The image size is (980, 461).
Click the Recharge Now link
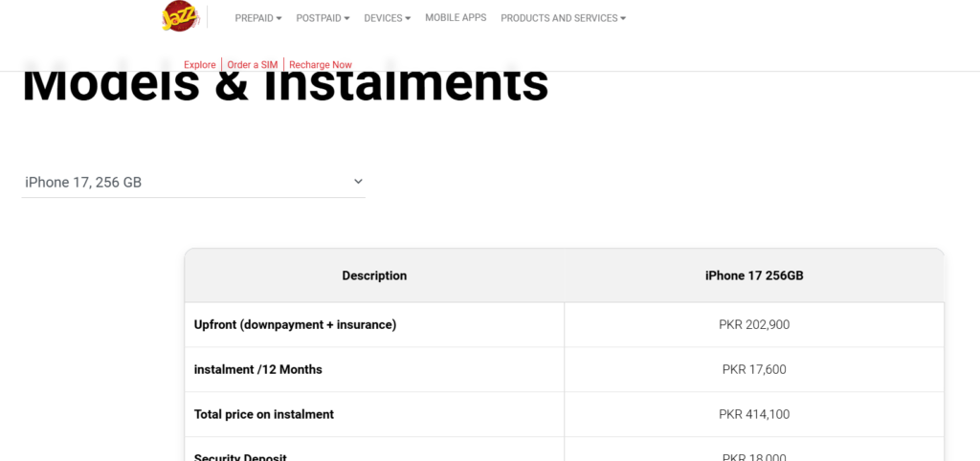(321, 65)
